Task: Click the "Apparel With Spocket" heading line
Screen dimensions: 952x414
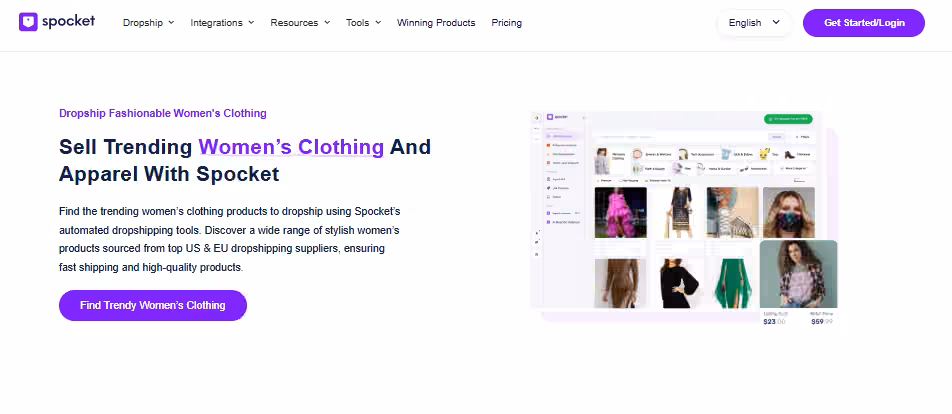Action: click(x=169, y=174)
